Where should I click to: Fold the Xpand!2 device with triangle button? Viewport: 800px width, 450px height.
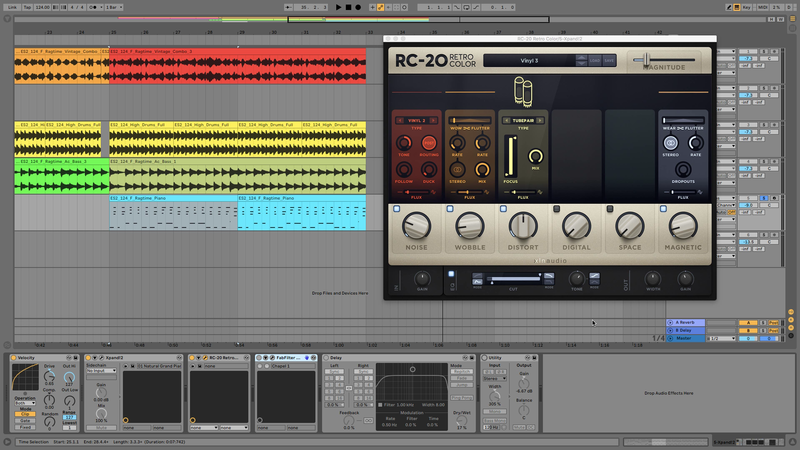[x=94, y=358]
